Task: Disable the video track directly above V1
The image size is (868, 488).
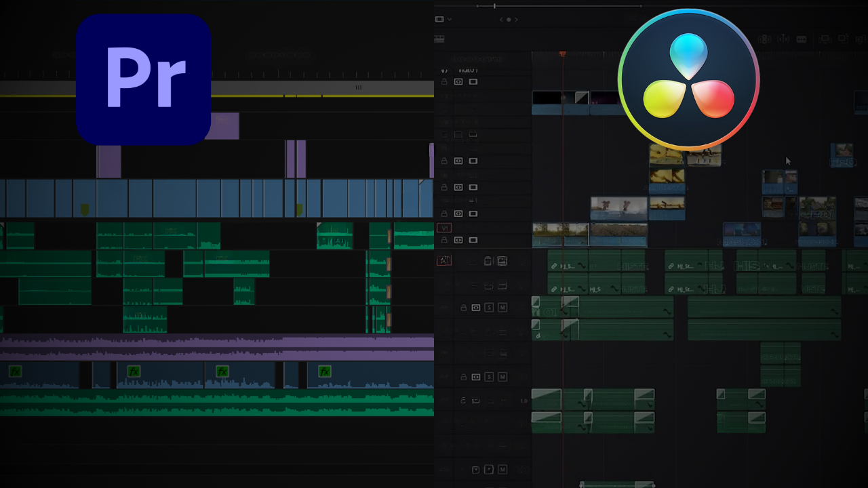Action: pos(473,213)
